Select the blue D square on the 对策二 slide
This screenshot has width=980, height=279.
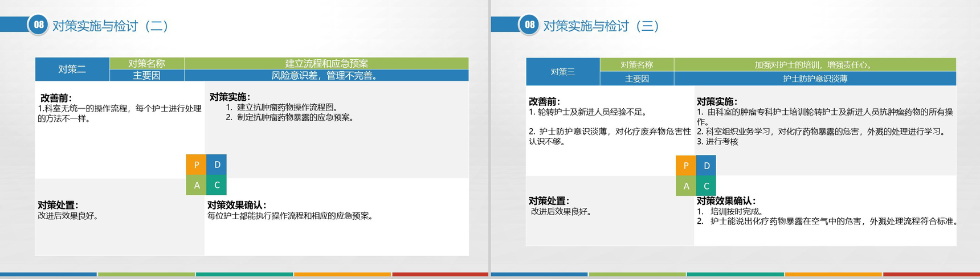tap(217, 165)
